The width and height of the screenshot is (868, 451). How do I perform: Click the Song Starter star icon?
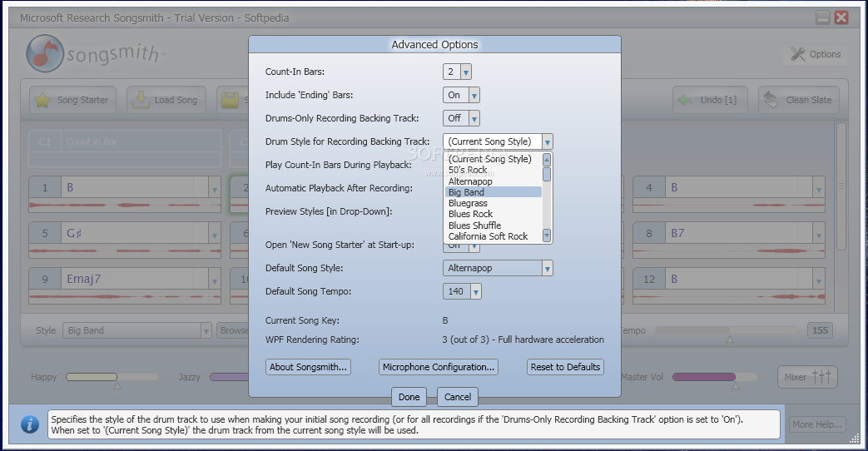pos(42,100)
